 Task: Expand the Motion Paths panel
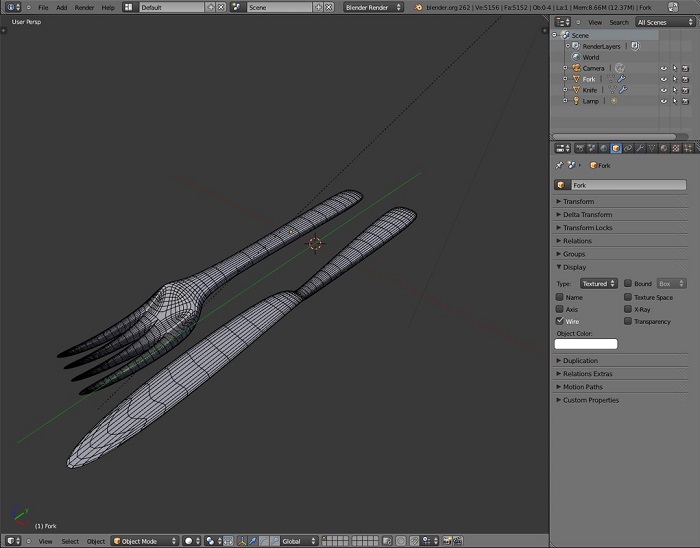coord(621,387)
